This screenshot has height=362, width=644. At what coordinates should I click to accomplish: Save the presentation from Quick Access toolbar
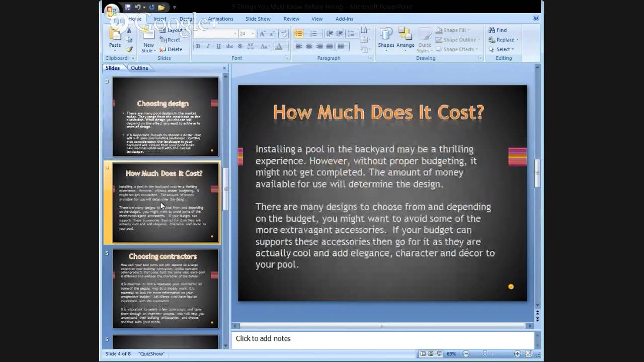(128, 7)
